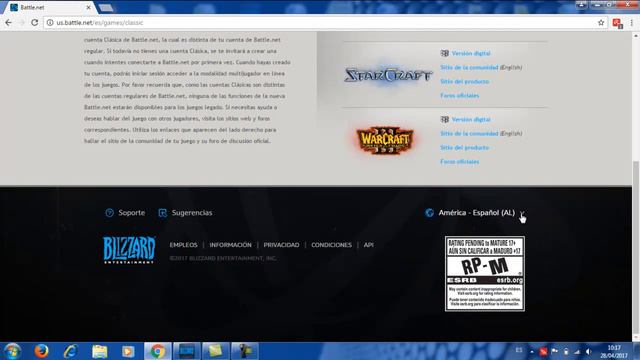Click the volume speaker tray icon
The width and height of the screenshot is (640, 360).
(x=588, y=351)
